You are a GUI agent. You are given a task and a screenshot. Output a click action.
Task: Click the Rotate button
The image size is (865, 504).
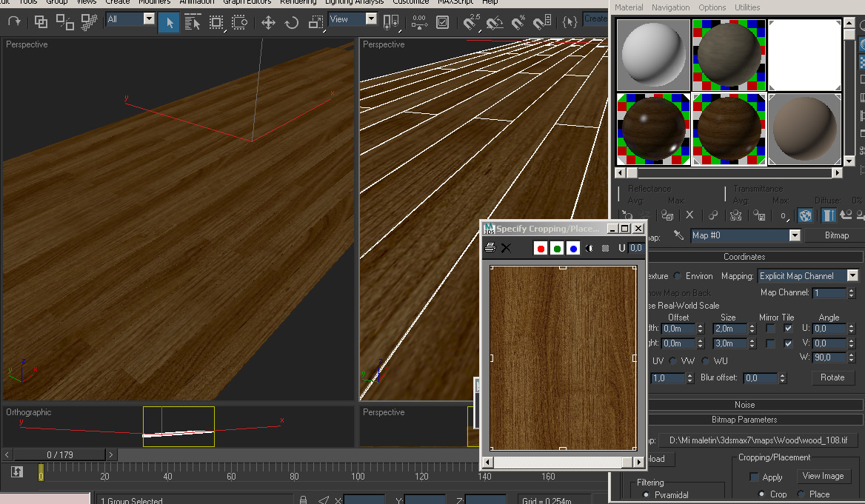point(832,377)
